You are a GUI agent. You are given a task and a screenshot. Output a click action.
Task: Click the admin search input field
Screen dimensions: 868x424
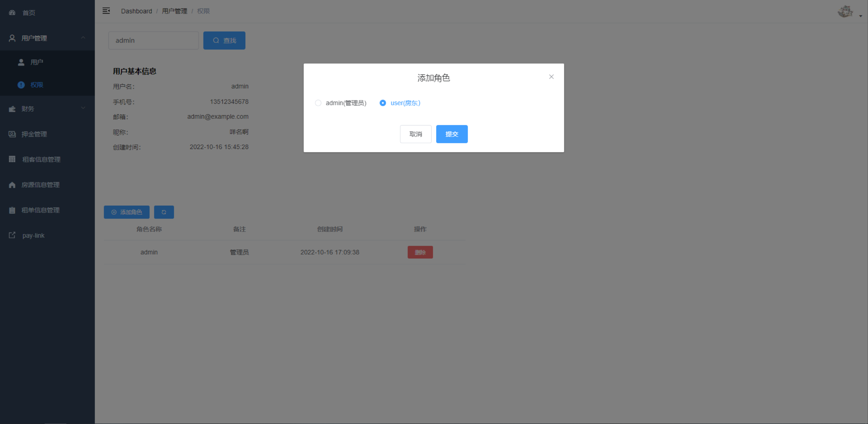pos(153,40)
